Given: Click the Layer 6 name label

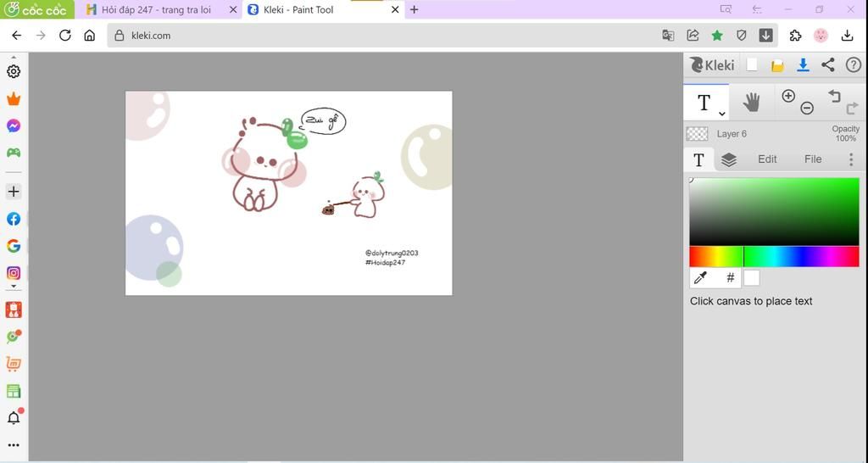Looking at the screenshot, I should tap(732, 134).
